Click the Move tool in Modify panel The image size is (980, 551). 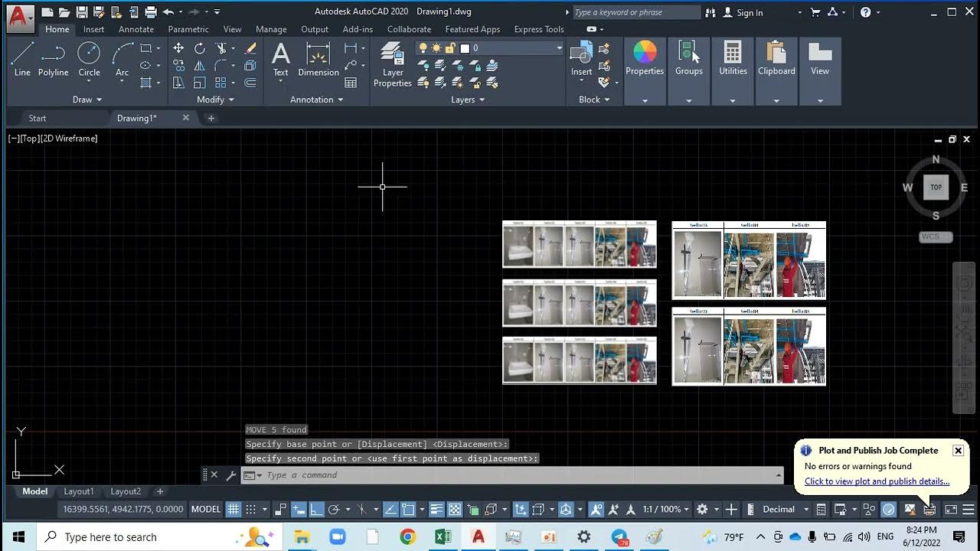coord(178,48)
